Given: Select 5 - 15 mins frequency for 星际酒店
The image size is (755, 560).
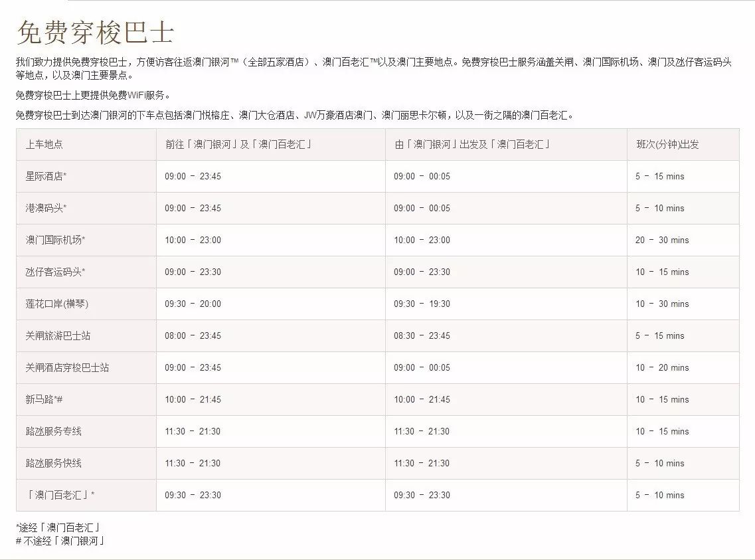Looking at the screenshot, I should [659, 176].
